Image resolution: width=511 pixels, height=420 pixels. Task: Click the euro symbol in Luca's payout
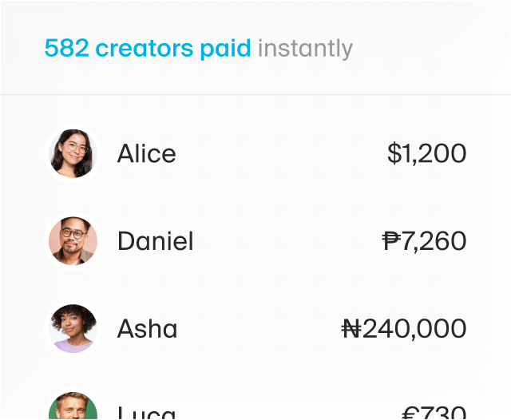click(410, 414)
